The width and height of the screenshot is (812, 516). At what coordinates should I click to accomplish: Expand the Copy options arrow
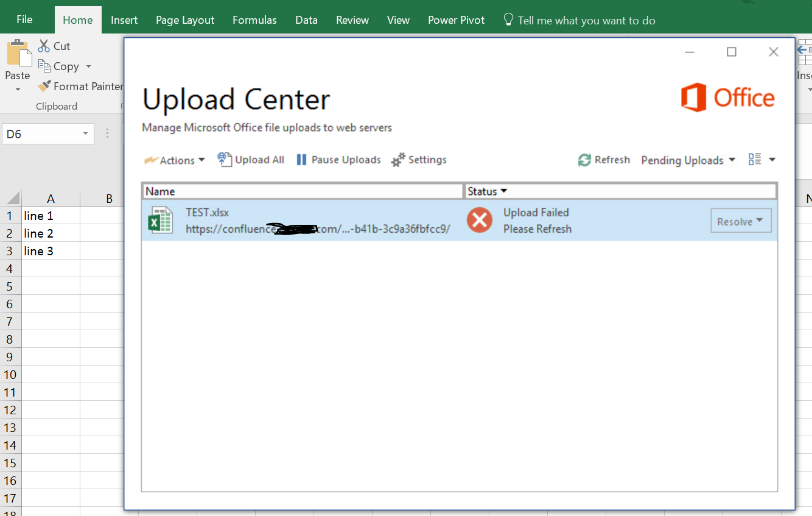pos(88,66)
